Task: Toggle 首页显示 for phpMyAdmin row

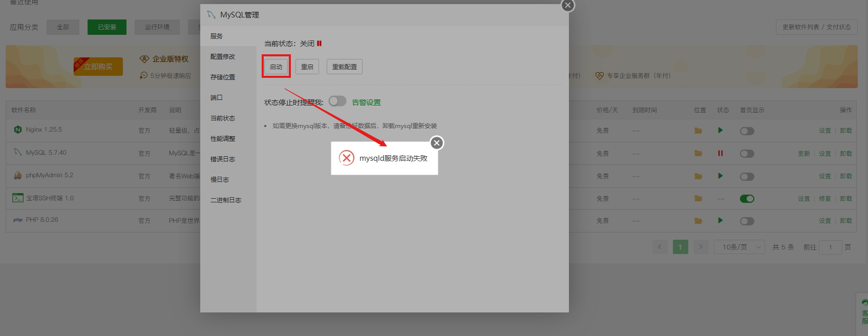Action: [747, 177]
